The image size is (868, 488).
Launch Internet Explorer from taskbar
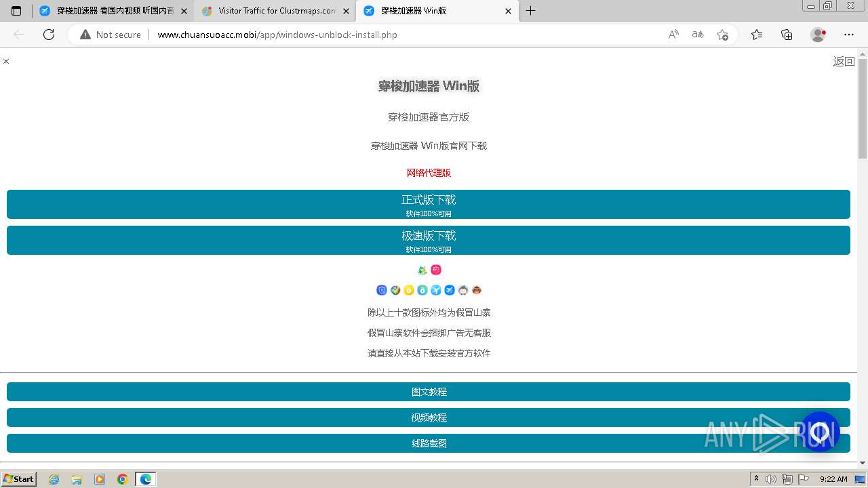[x=54, y=479]
